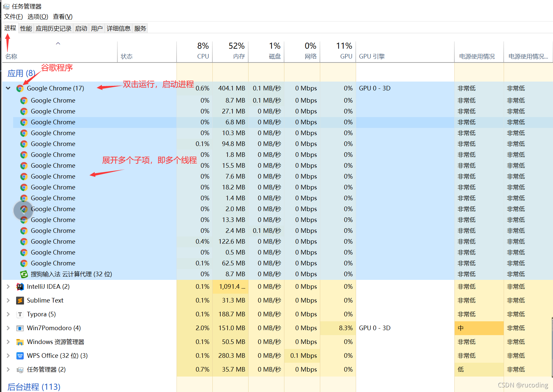Image resolution: width=553 pixels, height=392 pixels.
Task: Sort by the CPU column header
Action: pos(195,52)
